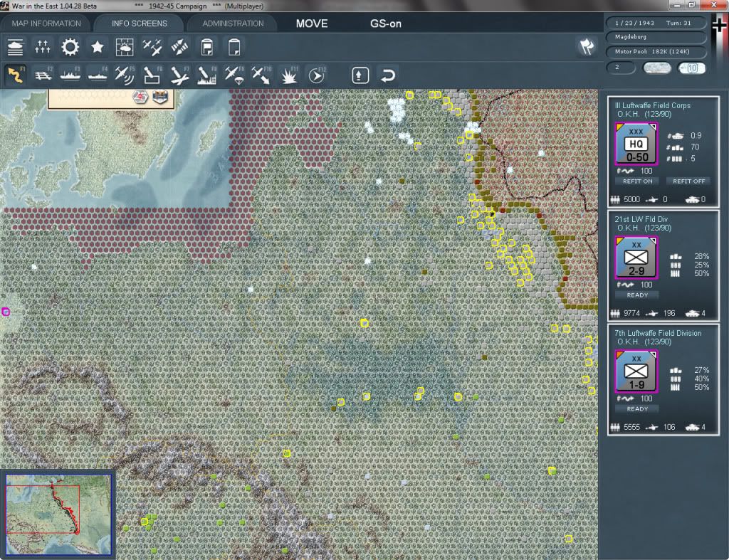Image resolution: width=729 pixels, height=560 pixels.
Task: Click the '7th Luftwaffe Field Division' name
Action: click(x=658, y=333)
